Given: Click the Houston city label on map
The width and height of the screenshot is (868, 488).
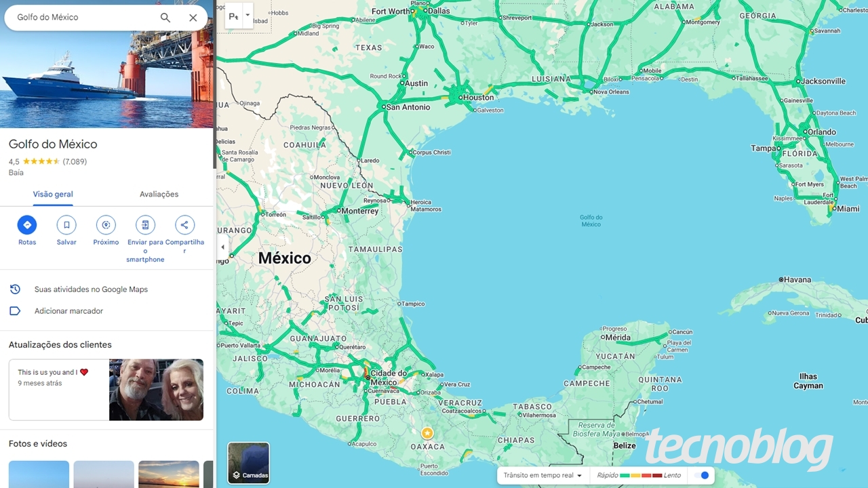Looking at the screenshot, I should pos(478,98).
